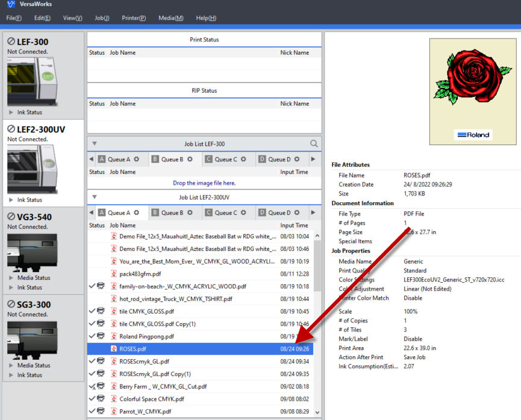
Task: Click the next-queue arrow in LEF2-300UV job list
Action: tap(313, 212)
